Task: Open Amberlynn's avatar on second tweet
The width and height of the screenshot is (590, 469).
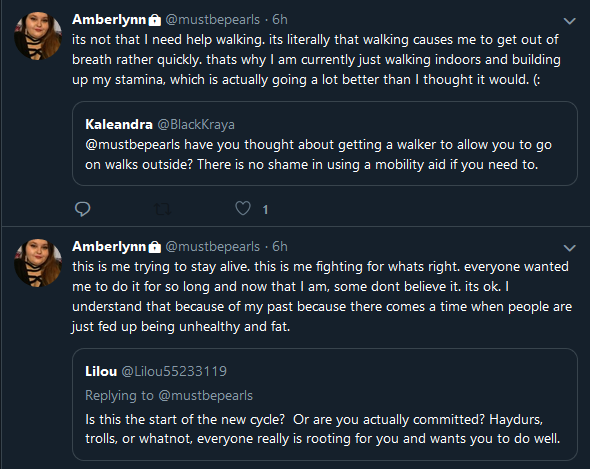Action: click(38, 262)
